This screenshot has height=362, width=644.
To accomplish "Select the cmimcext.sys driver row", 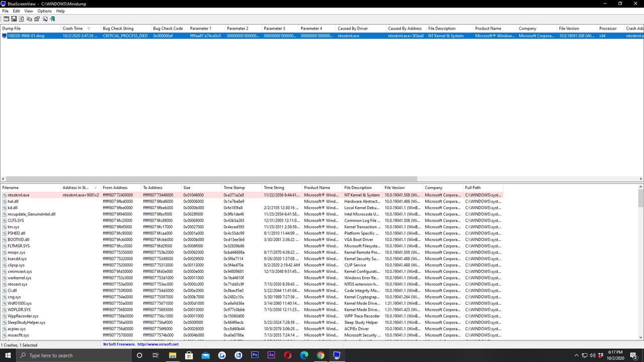I will [x=252, y=271].
